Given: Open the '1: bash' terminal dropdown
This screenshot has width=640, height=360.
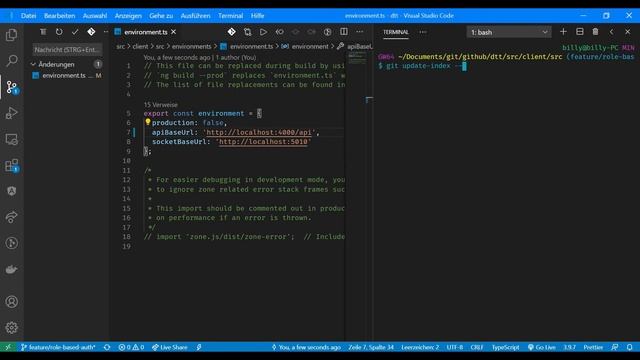Looking at the screenshot, I should pyautogui.click(x=509, y=32).
